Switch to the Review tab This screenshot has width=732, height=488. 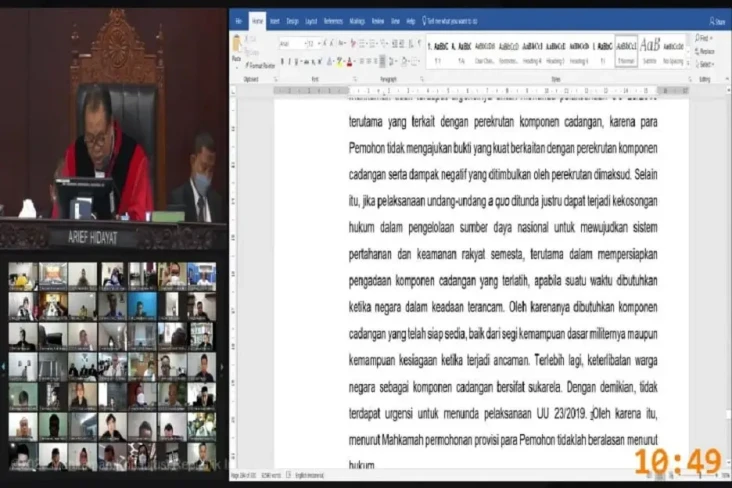click(378, 21)
